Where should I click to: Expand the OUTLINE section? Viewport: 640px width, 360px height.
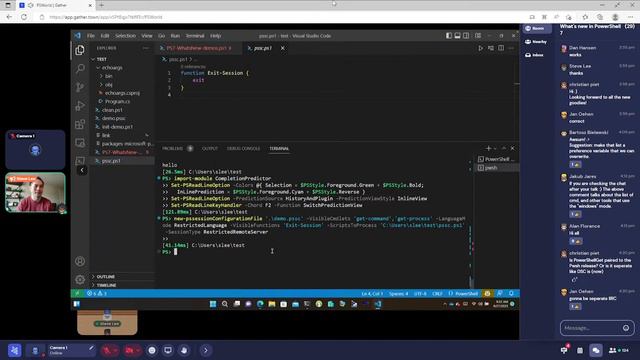(122, 277)
